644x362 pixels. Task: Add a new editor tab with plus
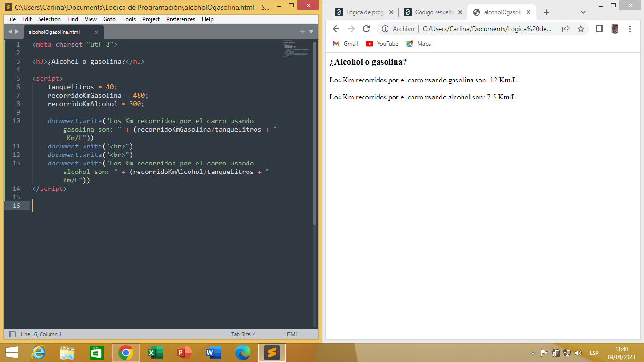[302, 32]
